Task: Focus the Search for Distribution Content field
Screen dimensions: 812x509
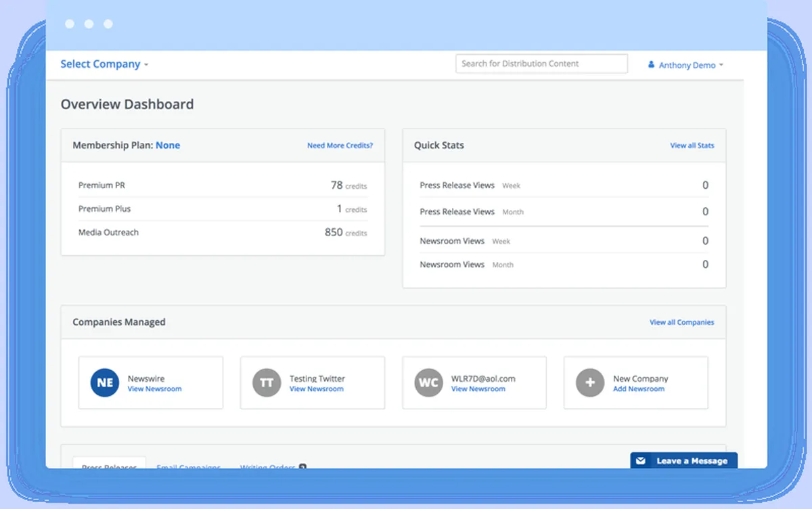Action: [x=541, y=64]
